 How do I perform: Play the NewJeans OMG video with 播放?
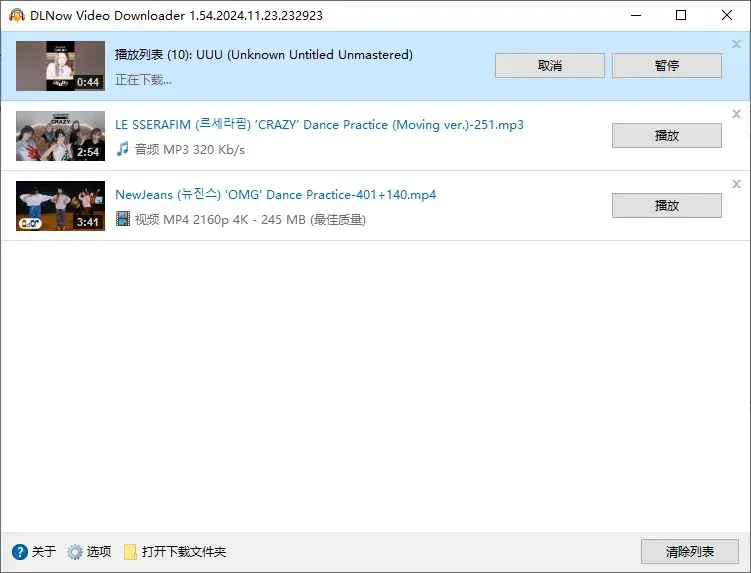click(666, 206)
